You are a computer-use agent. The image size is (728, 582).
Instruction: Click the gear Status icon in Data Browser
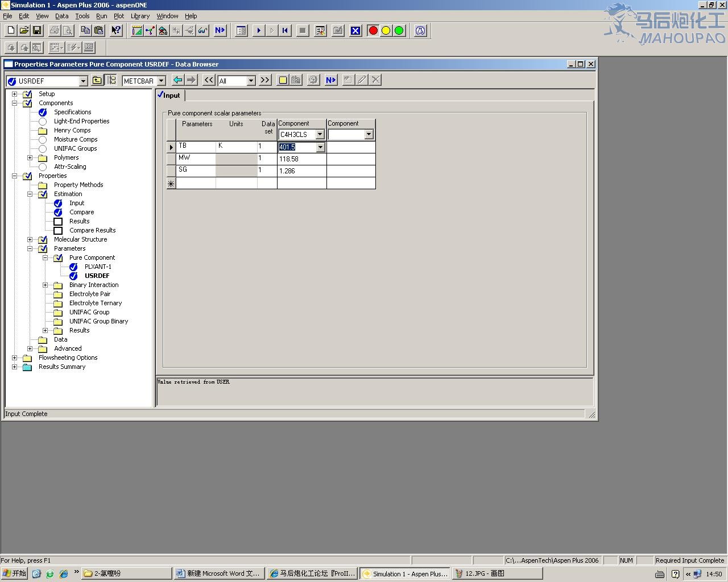click(313, 80)
